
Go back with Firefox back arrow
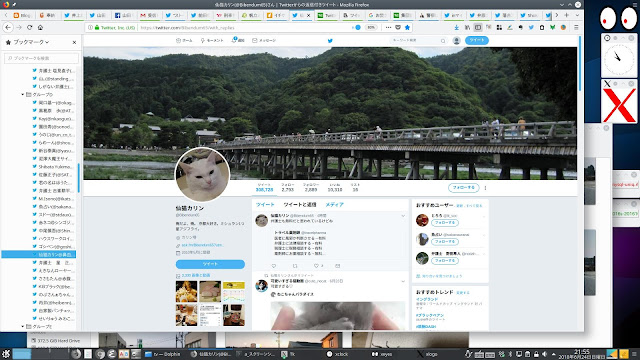coord(8,27)
